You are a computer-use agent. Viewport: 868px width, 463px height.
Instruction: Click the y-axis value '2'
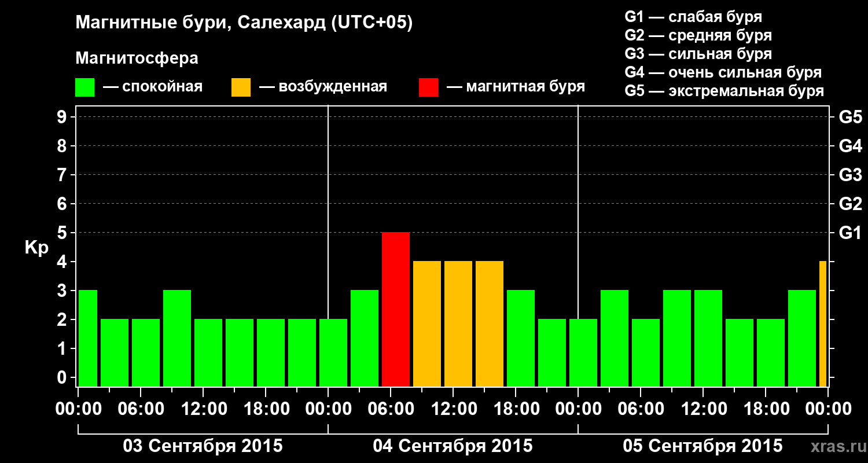point(62,319)
